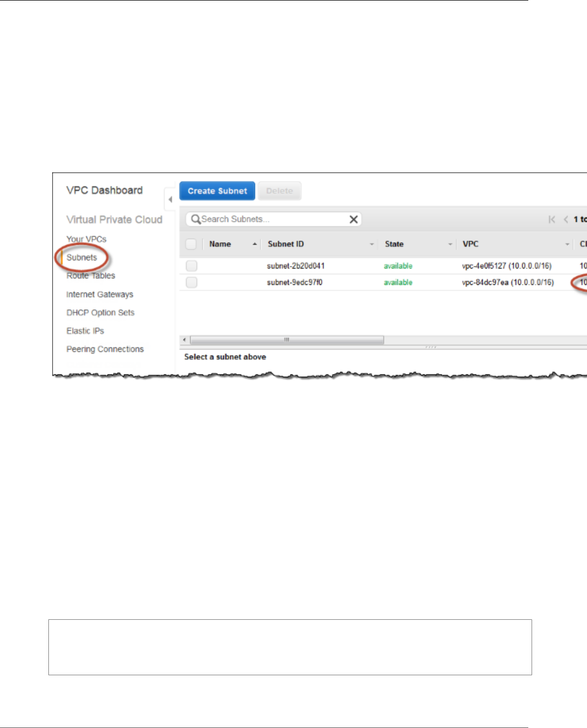Click vpc-4e0f5127 (10.0.0.0/16) cell

click(507, 266)
